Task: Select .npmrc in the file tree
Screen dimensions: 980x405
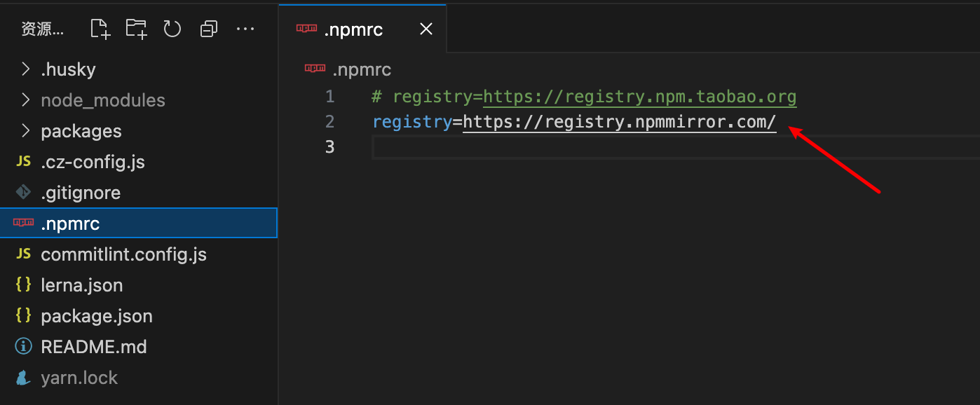Action: click(70, 224)
